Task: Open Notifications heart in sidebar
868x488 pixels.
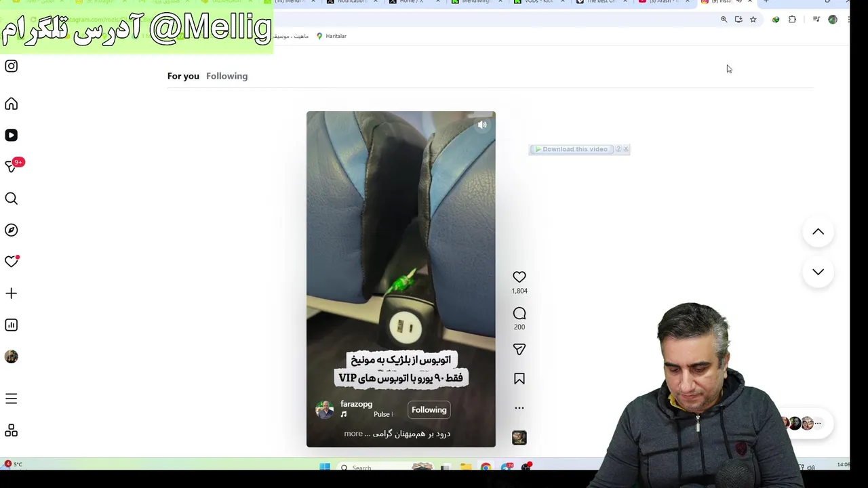Action: (x=12, y=261)
